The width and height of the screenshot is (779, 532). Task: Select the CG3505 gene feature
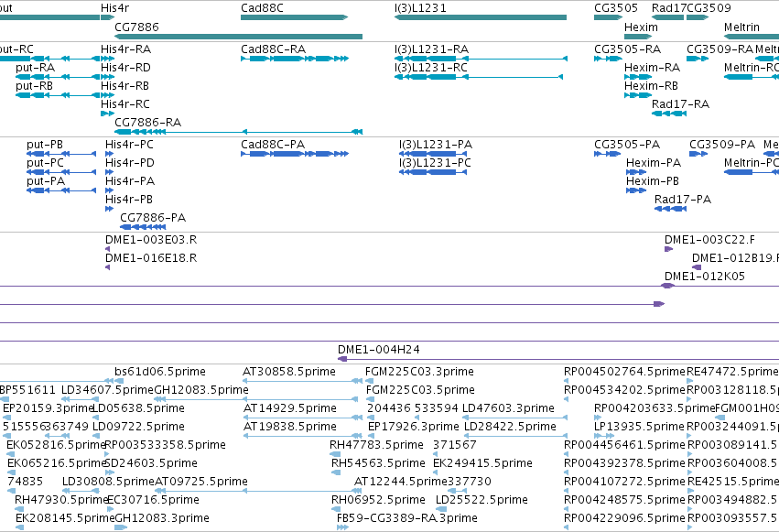(608, 17)
